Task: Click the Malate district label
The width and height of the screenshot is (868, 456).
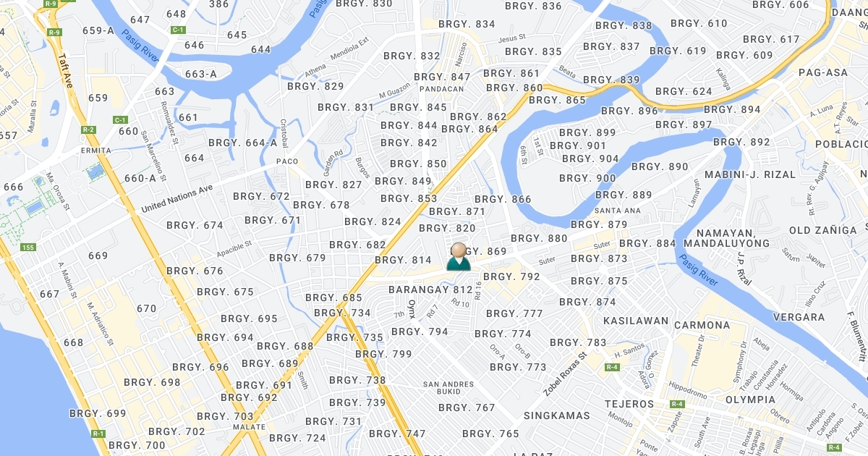Action: coord(249,427)
